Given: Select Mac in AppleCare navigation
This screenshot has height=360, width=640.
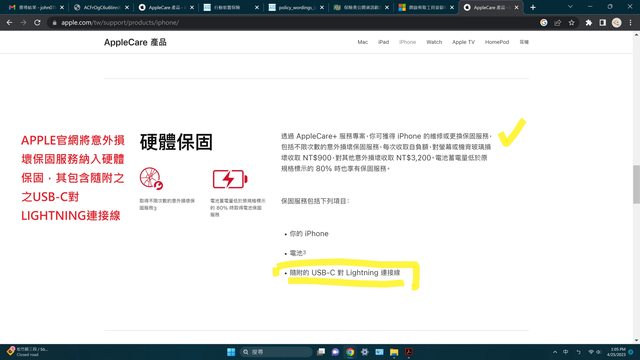Looking at the screenshot, I should (362, 42).
